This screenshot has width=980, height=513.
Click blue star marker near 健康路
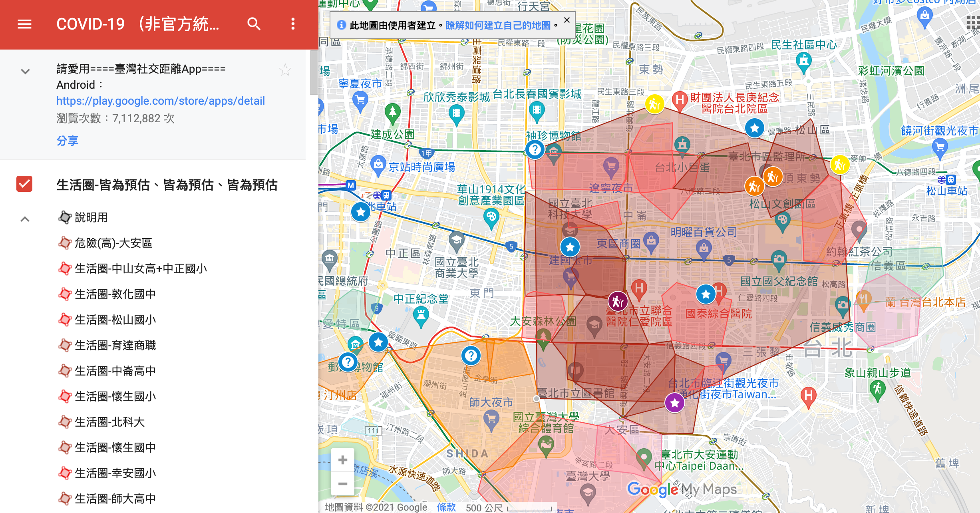(755, 128)
